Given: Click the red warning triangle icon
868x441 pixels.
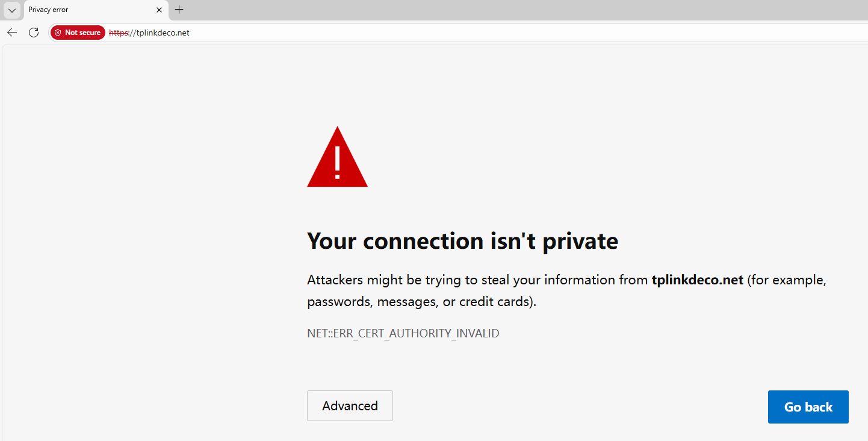Looking at the screenshot, I should (337, 158).
